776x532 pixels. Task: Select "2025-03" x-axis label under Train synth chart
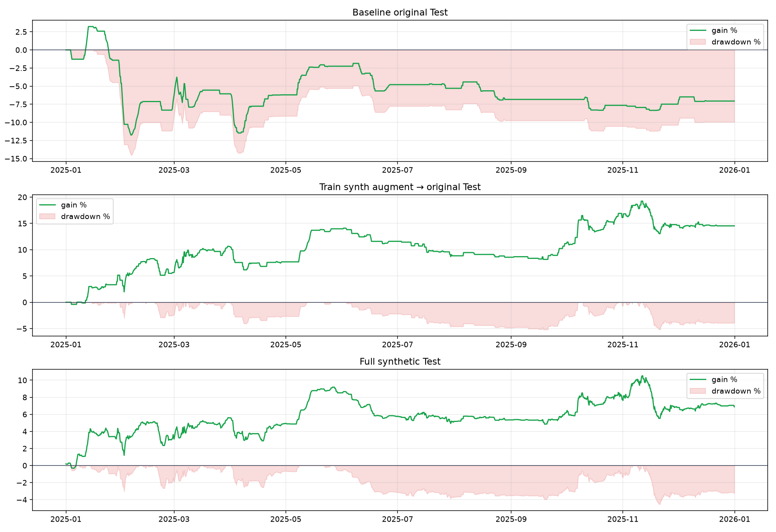click(x=174, y=345)
